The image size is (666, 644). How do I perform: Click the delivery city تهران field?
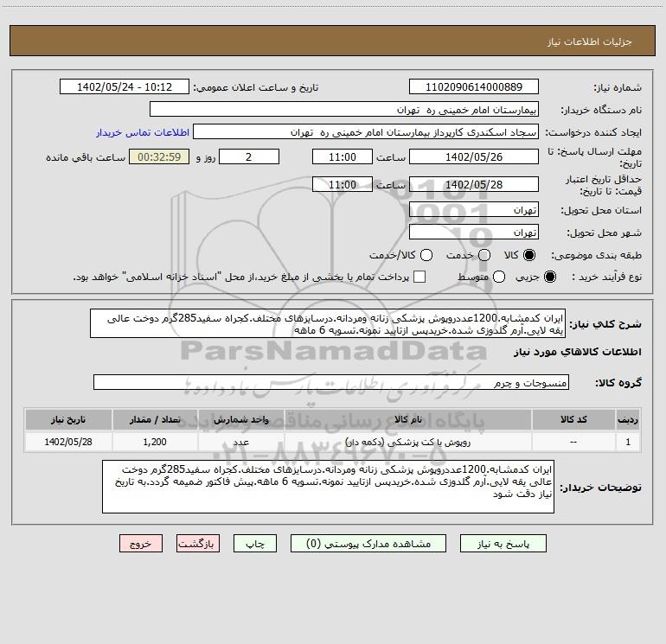(474, 233)
